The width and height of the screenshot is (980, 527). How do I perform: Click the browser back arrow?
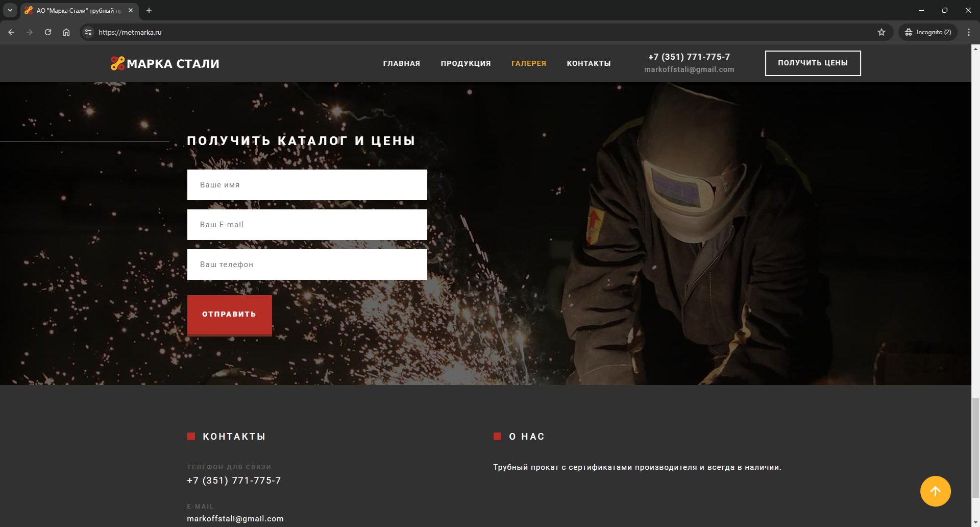point(11,32)
